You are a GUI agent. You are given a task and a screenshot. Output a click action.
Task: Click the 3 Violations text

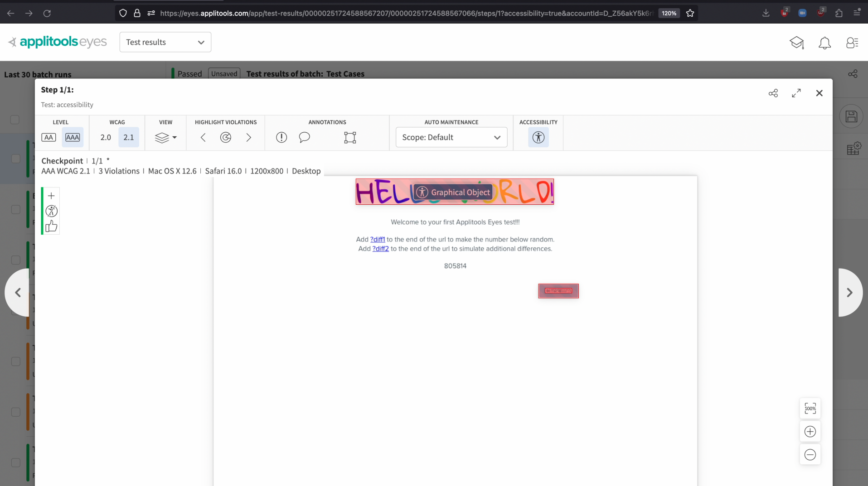(x=119, y=171)
